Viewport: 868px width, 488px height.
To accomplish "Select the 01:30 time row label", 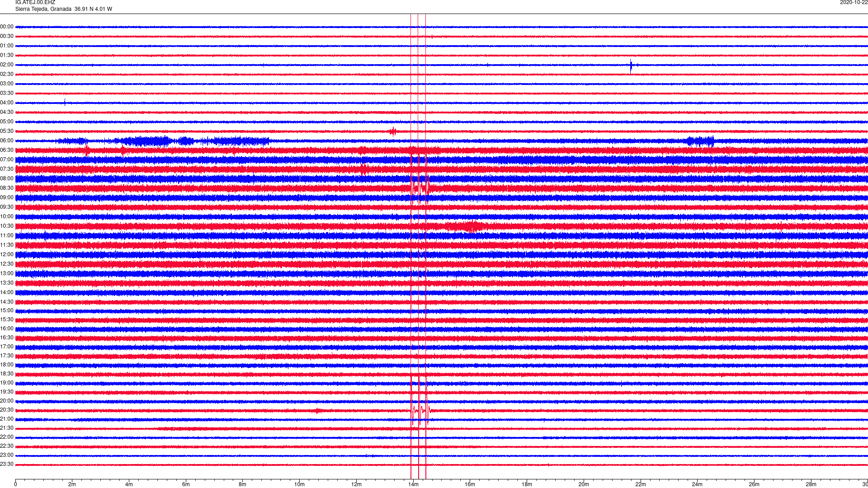I will (7, 56).
